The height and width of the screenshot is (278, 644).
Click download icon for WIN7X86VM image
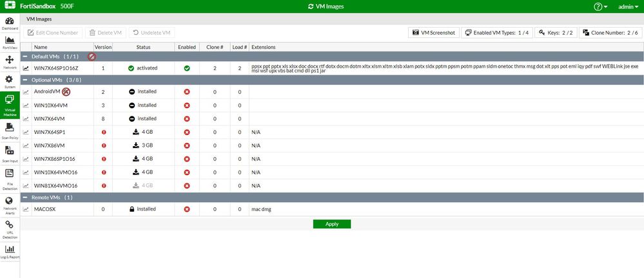coord(136,145)
